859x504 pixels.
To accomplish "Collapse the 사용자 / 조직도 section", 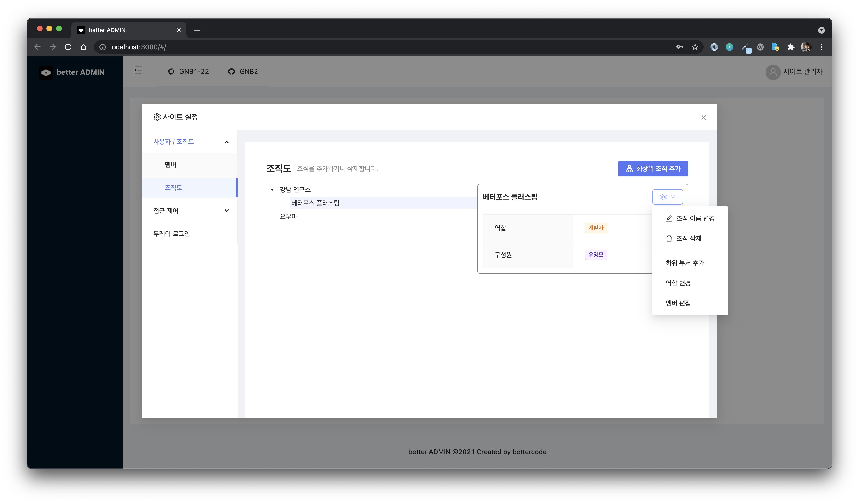I will 226,142.
